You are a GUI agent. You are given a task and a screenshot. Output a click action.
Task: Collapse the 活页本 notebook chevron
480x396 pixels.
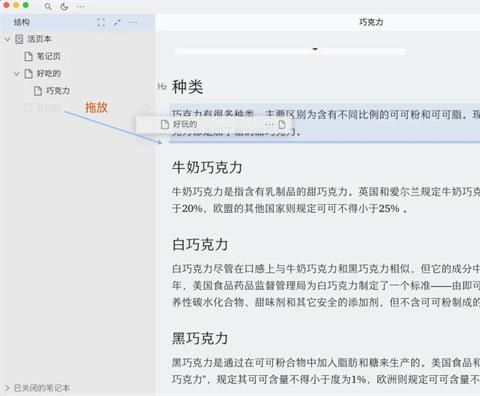8,39
